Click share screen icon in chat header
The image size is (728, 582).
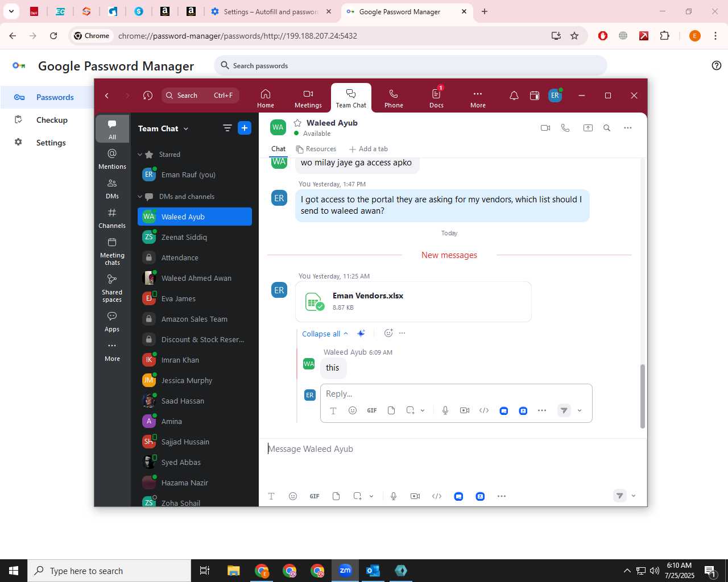click(588, 128)
